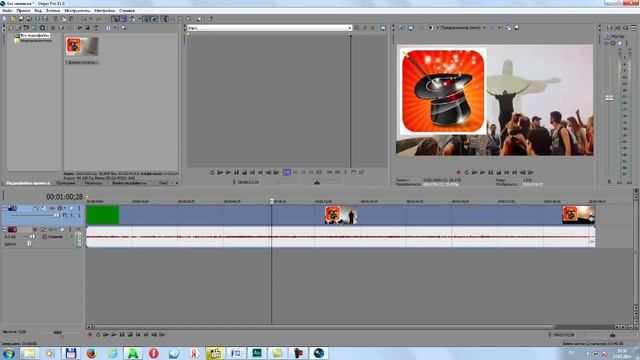Image resolution: width=640 pixels, height=360 pixels.
Task: Open the trimmer media dropdown list
Action: (350, 28)
